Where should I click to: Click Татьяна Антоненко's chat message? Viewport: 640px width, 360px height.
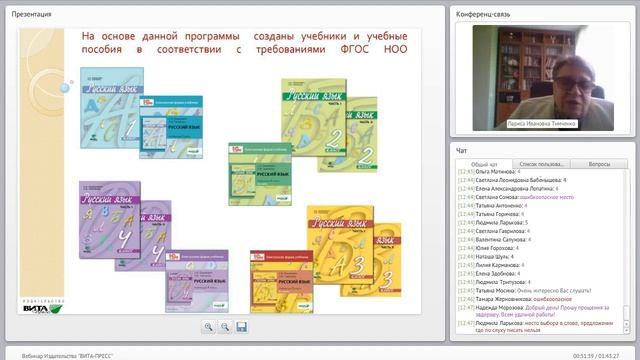tap(492, 206)
